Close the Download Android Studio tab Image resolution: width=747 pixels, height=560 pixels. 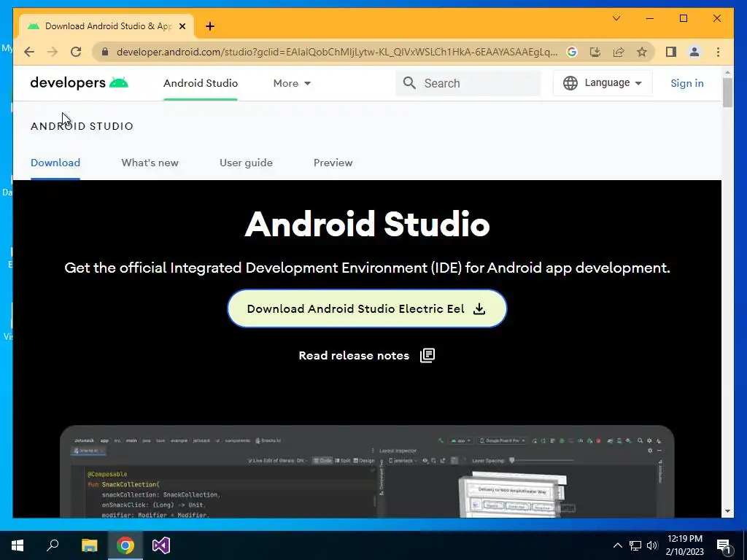point(182,26)
